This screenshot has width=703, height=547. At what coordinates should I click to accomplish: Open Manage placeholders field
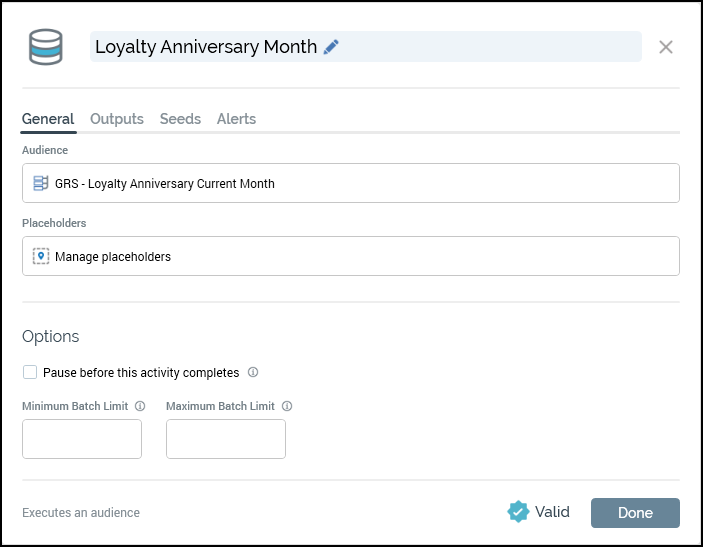click(351, 256)
